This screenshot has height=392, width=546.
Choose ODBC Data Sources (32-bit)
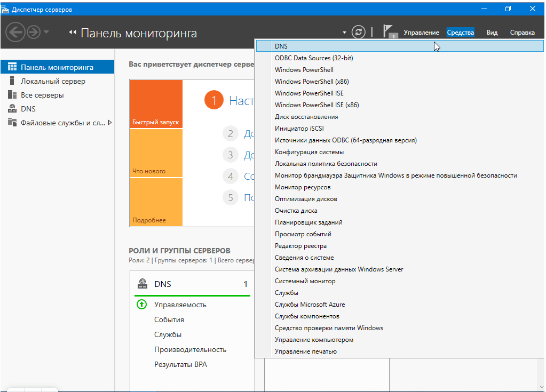coord(400,58)
